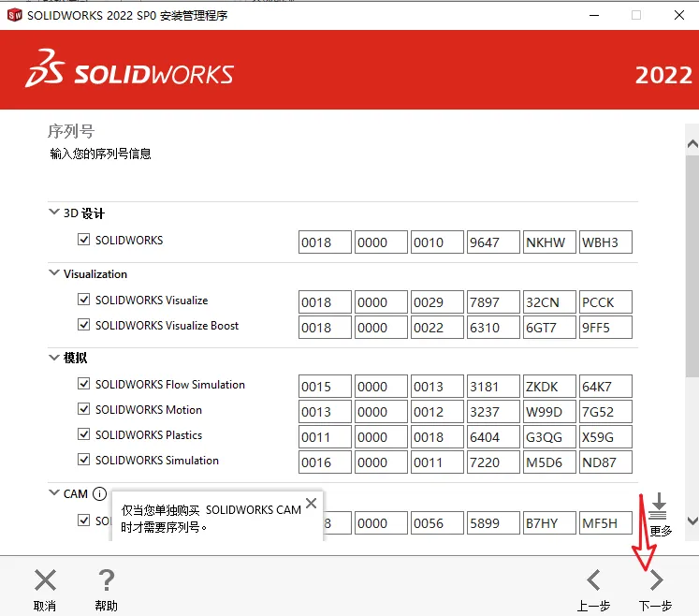
Task: Collapse the Visualization section
Action: (x=54, y=272)
